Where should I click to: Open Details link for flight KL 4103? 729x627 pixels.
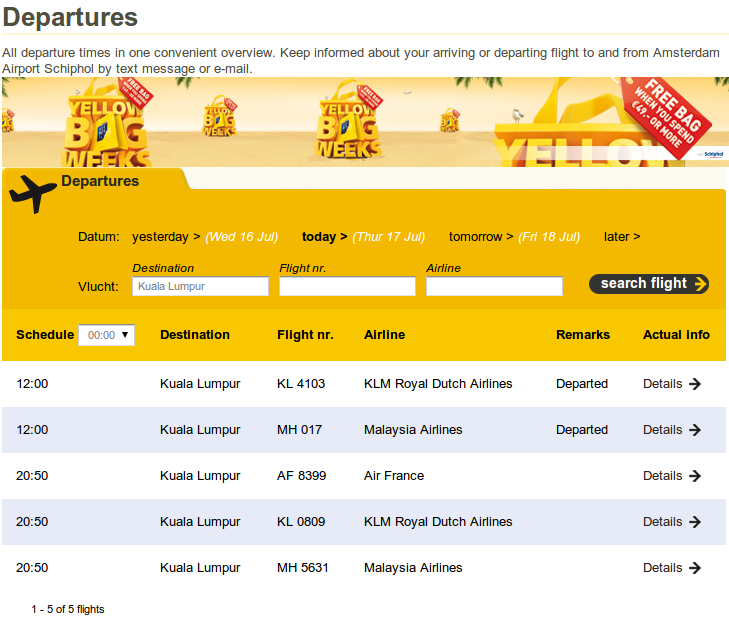[663, 384]
